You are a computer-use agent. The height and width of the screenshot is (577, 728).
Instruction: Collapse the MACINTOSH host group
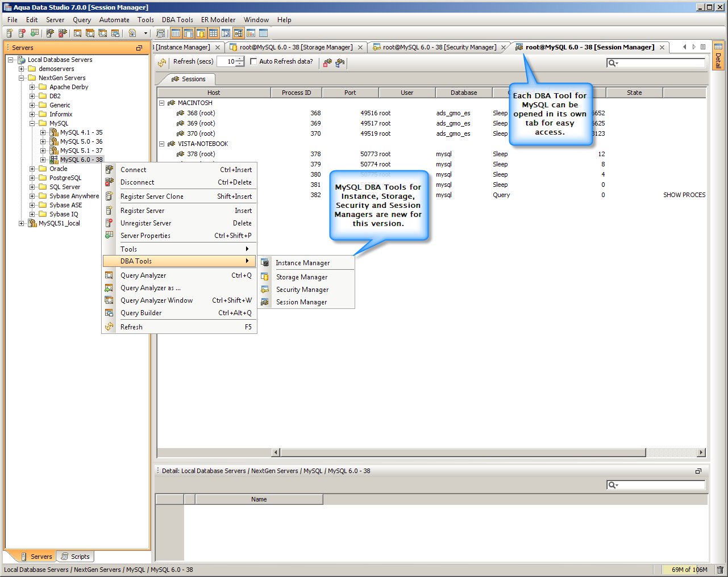point(162,103)
